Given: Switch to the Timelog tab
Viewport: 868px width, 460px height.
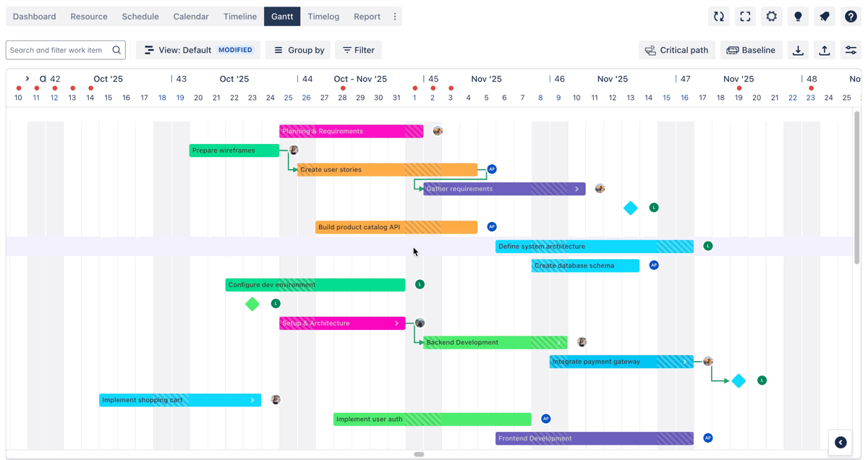Looking at the screenshot, I should (x=323, y=17).
